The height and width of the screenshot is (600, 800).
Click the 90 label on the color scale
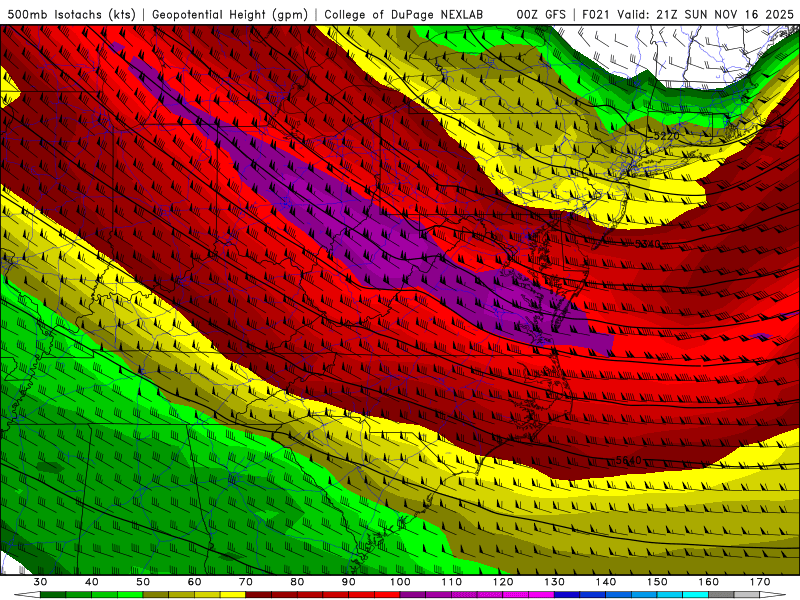(349, 582)
